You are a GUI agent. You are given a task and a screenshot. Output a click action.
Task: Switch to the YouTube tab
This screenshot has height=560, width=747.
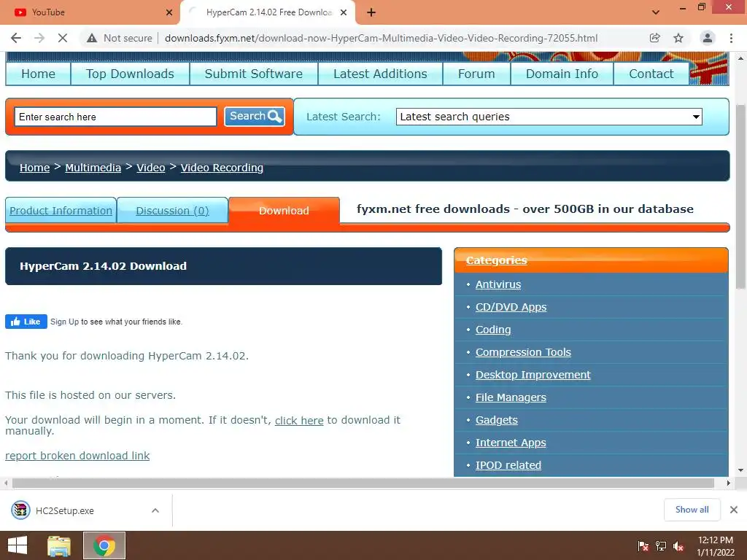click(89, 12)
